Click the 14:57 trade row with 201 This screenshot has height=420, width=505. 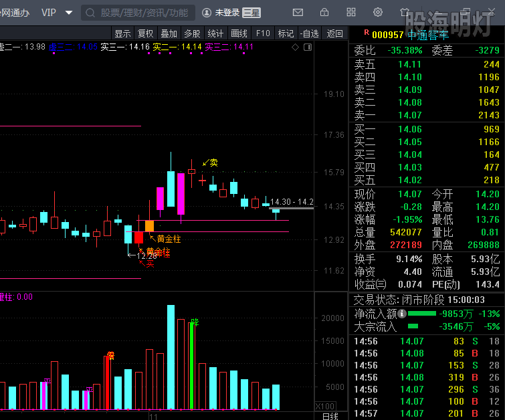point(427,413)
